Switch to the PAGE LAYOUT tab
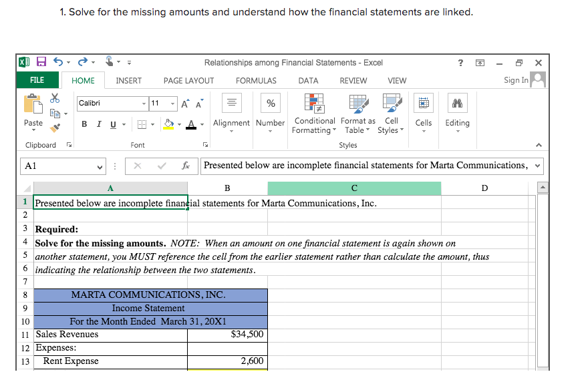Screen dimensions: 588x380 tap(188, 81)
